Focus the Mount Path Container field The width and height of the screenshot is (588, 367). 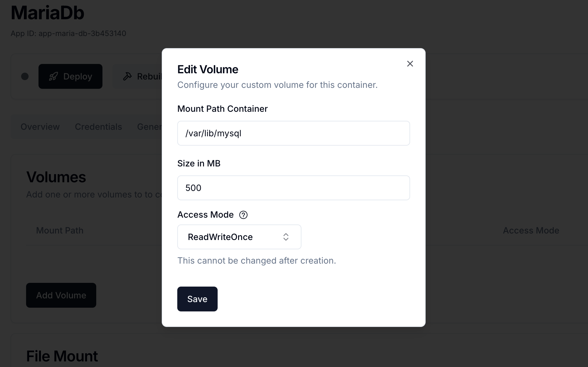tap(293, 133)
